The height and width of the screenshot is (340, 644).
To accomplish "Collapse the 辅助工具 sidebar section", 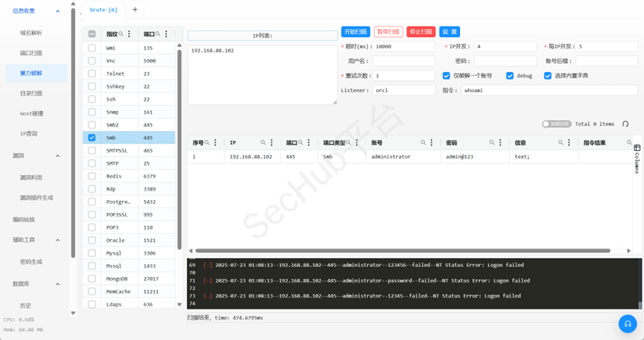I will (58, 240).
